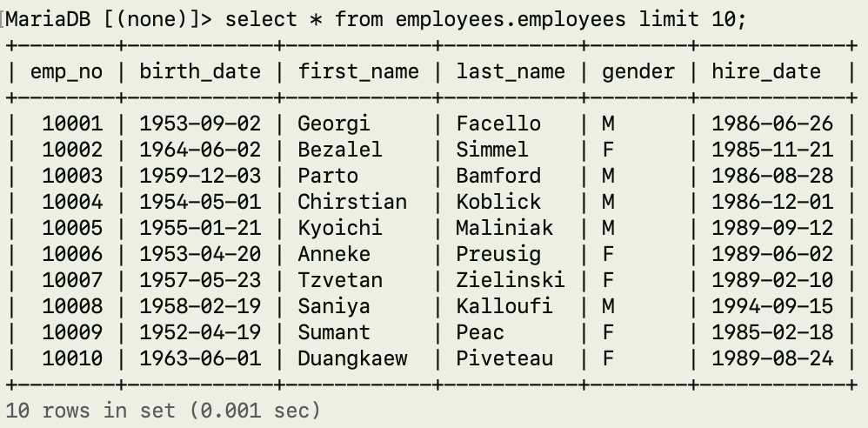Click birth date 1953-04-20
This screenshot has width=868, height=428.
200,254
